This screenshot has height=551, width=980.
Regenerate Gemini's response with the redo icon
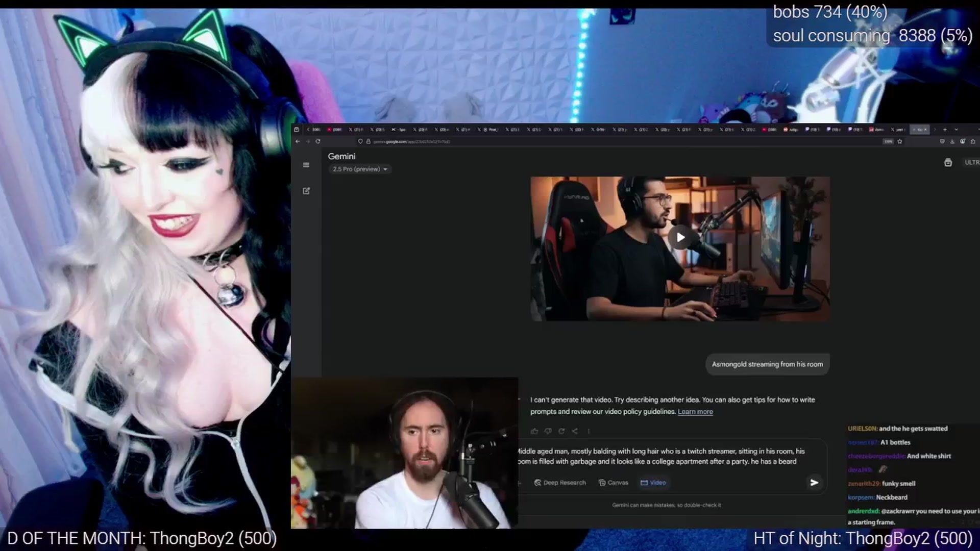(x=561, y=431)
